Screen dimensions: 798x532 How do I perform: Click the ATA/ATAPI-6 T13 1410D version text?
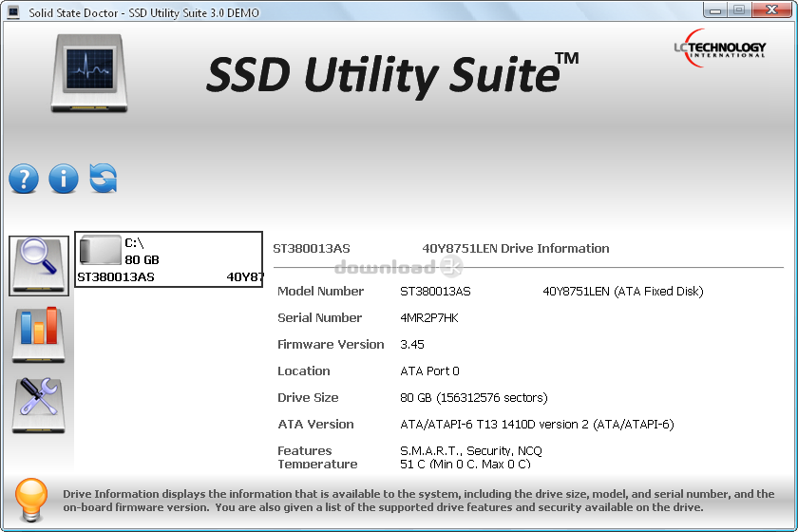(x=537, y=424)
